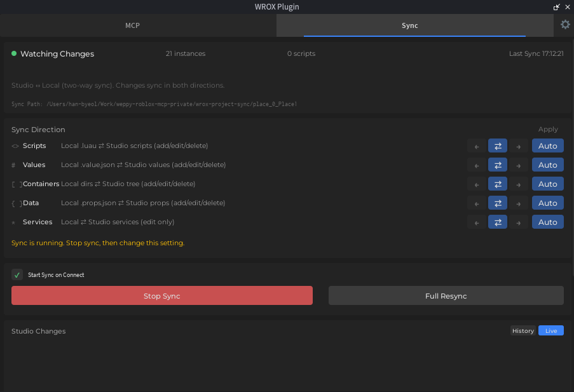Select local-to-Studio arrow for Values
The image size is (574, 392).
pos(519,165)
